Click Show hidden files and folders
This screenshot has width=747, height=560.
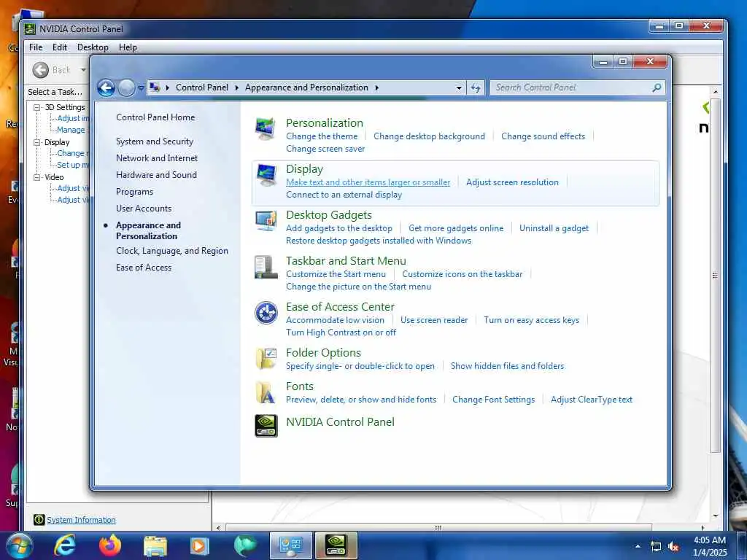[x=508, y=366]
